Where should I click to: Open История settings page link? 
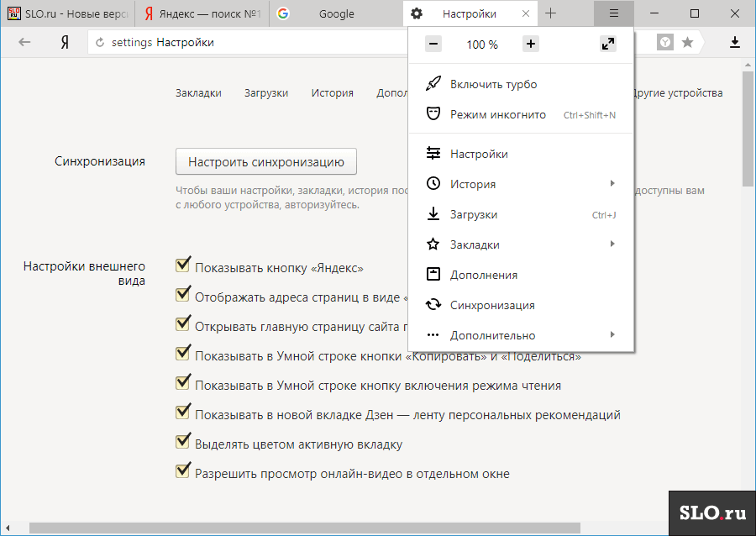tap(332, 93)
